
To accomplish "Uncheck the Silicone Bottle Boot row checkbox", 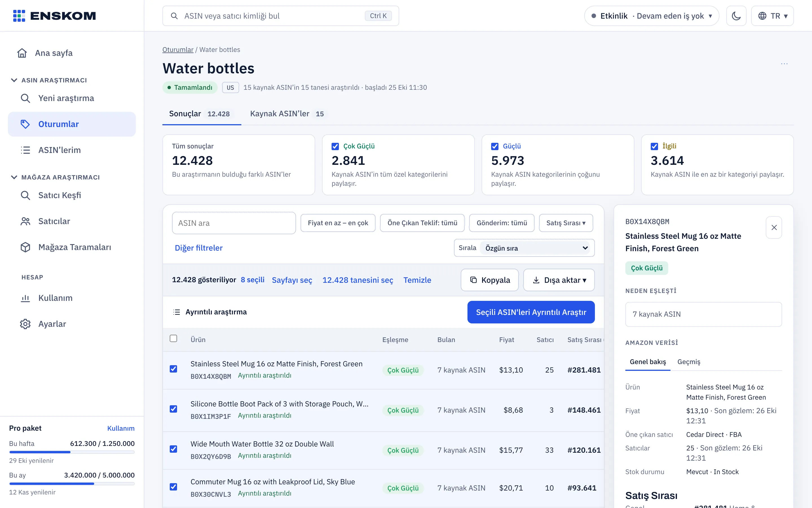I will [173, 409].
